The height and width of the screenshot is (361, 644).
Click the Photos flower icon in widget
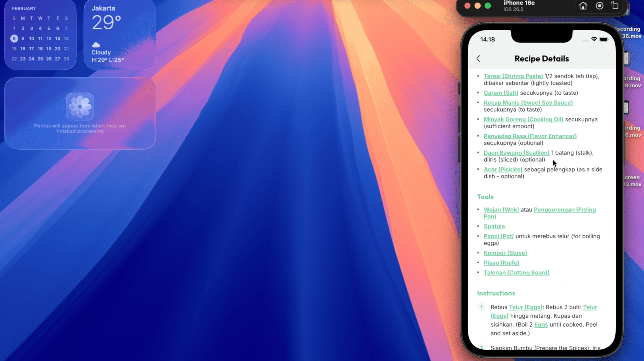point(80,107)
